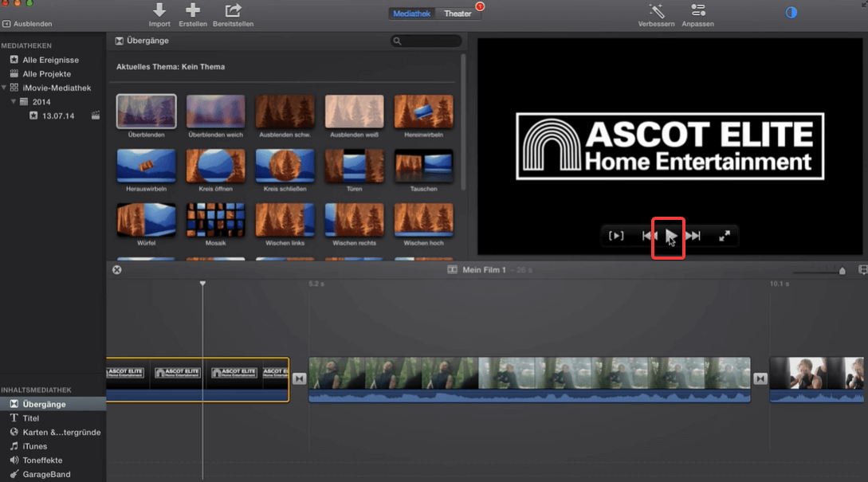Collapse the iMovie-Mediathek disclosure triangle
Image resolution: width=868 pixels, height=482 pixels.
5,88
